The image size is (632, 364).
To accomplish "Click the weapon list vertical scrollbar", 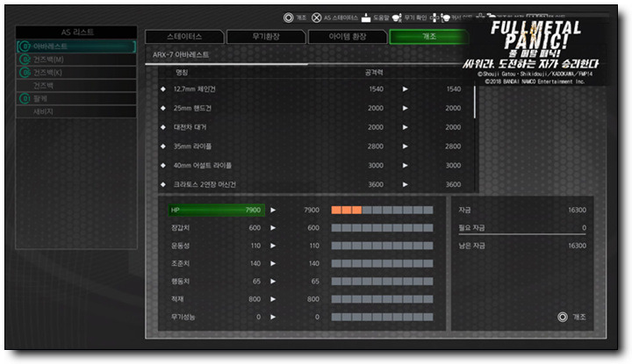I will [475, 102].
